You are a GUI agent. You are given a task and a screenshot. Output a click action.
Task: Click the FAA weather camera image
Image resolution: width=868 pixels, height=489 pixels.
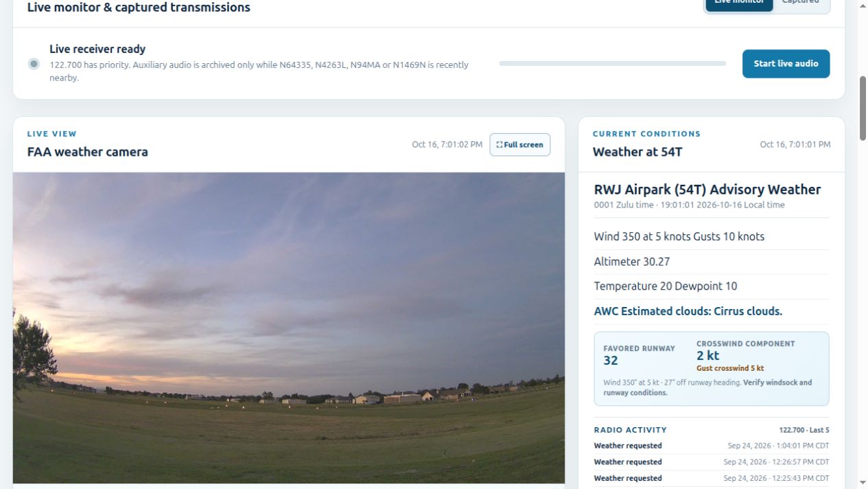(x=289, y=328)
